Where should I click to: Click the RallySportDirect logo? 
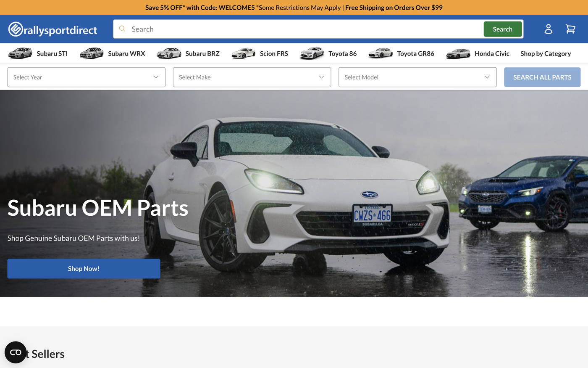pos(52,28)
